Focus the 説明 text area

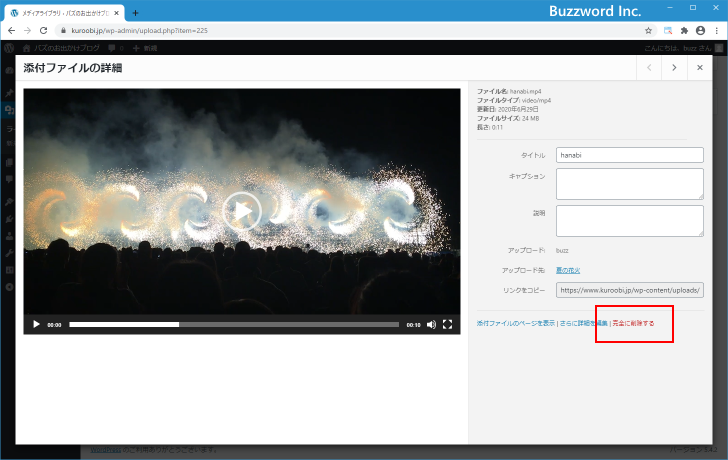pos(629,220)
